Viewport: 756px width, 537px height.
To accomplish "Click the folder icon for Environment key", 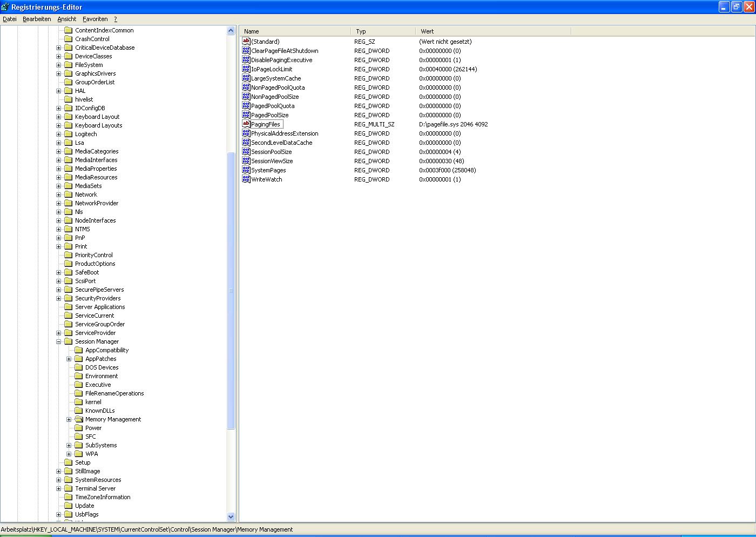I will [x=79, y=376].
